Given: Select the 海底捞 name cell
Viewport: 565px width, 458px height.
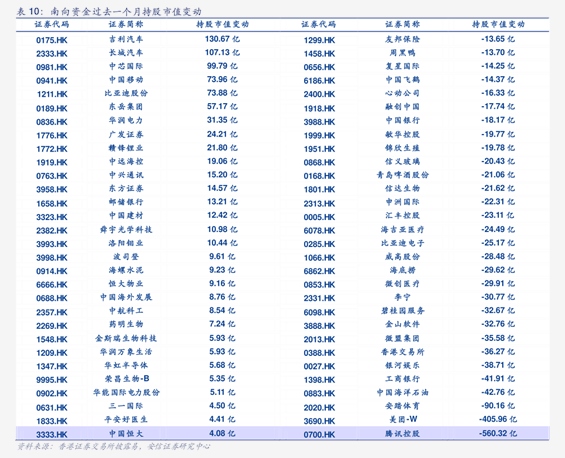Looking at the screenshot, I should [x=402, y=270].
